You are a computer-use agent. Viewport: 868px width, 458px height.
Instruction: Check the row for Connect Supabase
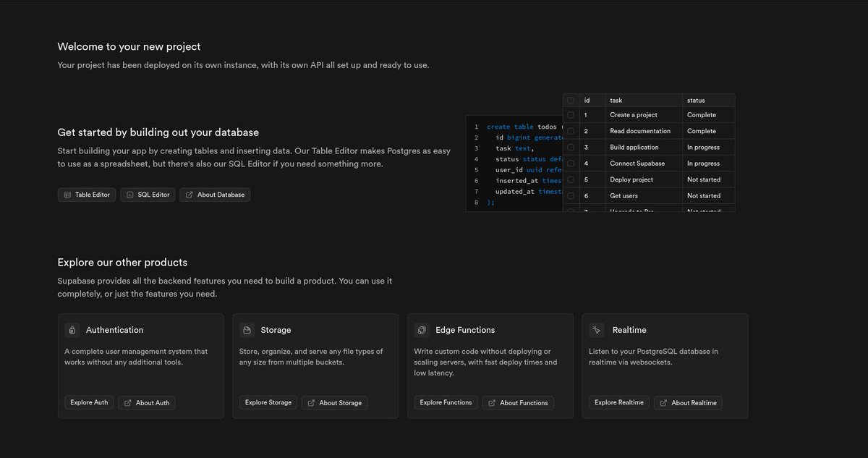(x=571, y=164)
